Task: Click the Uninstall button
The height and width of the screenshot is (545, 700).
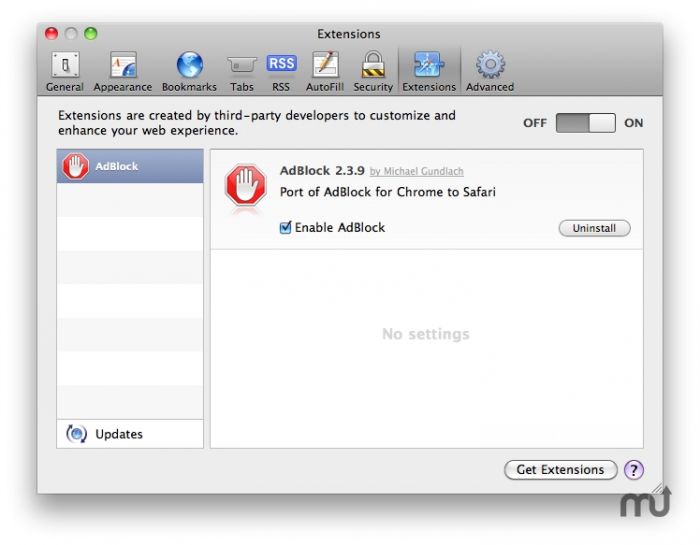Action: [x=594, y=228]
